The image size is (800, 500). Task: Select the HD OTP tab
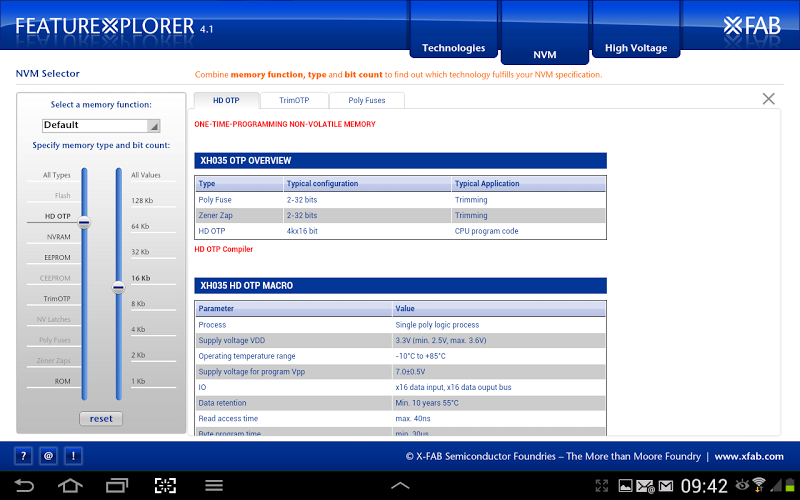(x=226, y=101)
